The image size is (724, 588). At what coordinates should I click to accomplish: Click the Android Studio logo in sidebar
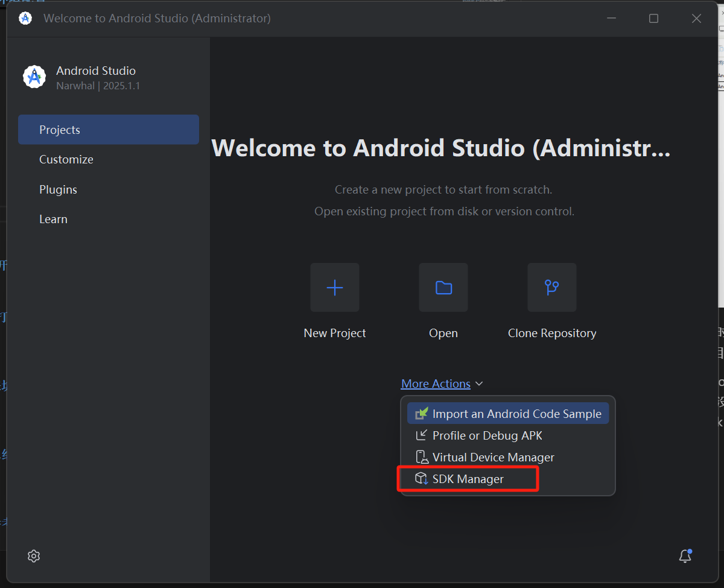pos(34,77)
